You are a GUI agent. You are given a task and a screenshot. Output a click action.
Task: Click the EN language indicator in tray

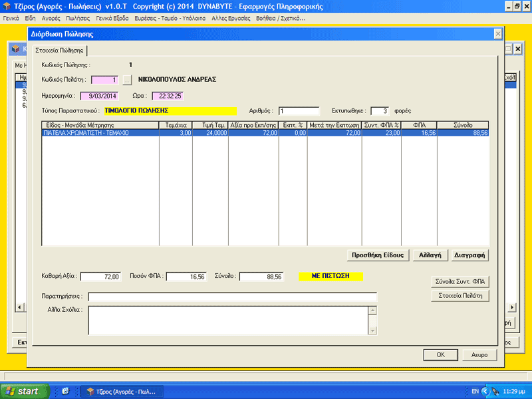coord(475,392)
